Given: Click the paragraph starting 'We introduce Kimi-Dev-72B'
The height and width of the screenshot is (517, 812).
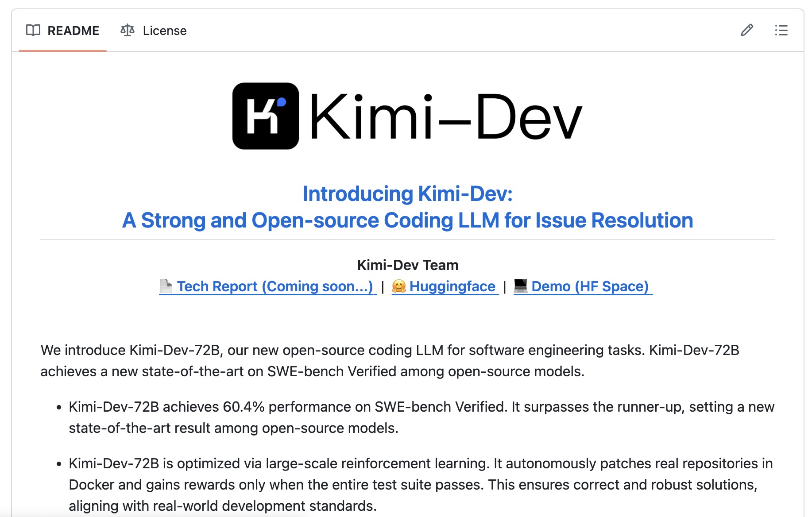Looking at the screenshot, I should coord(390,361).
